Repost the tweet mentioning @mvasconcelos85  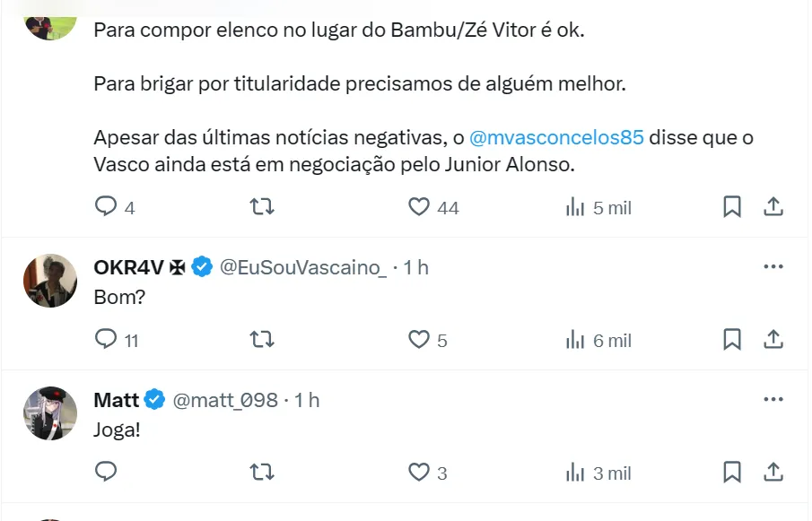pos(261,207)
